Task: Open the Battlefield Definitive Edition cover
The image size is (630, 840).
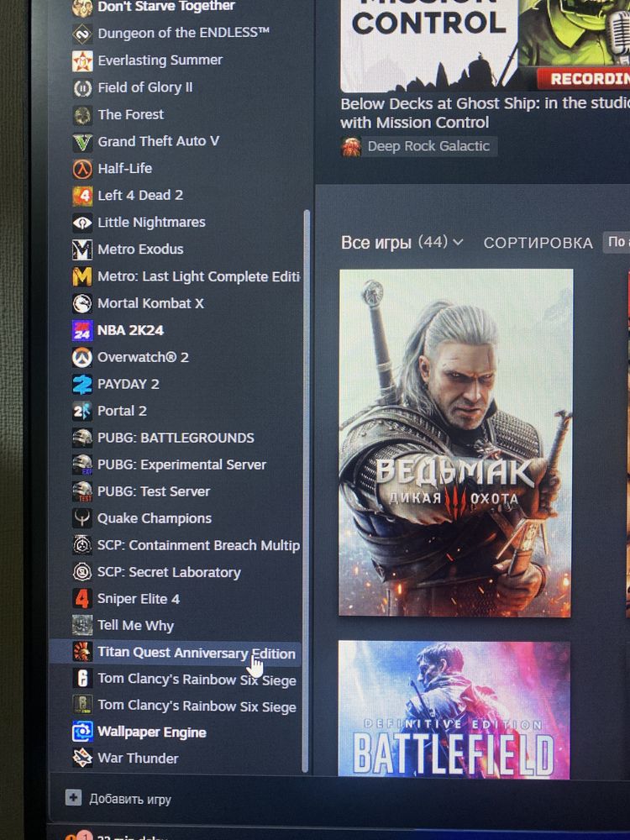Action: click(454, 709)
